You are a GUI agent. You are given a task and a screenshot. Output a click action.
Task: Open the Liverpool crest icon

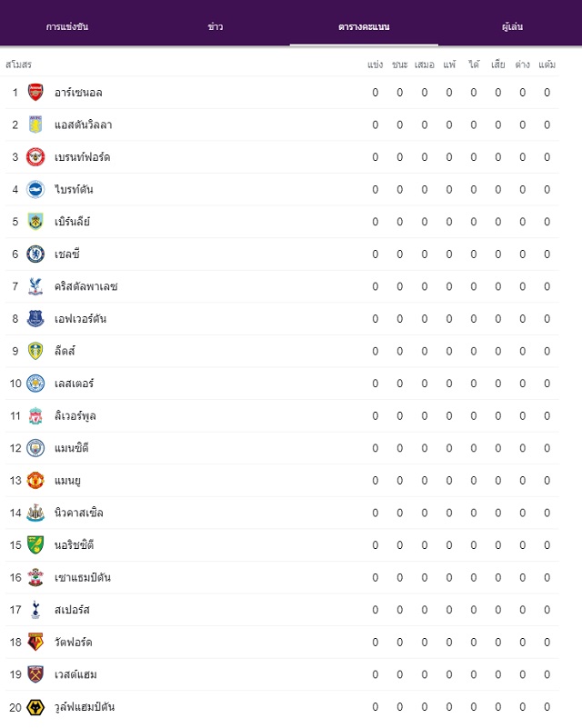35,416
